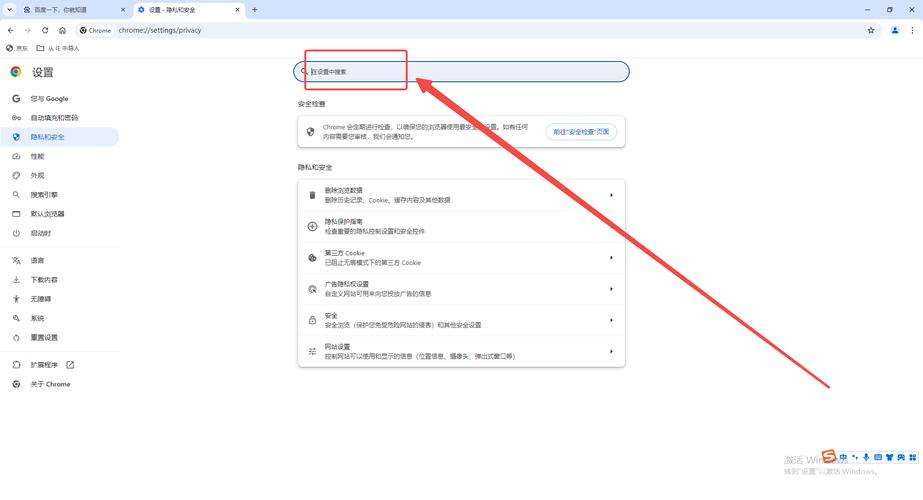923x500 pixels.
Task: Expand arrow on 网站设置 row
Action: pos(611,351)
